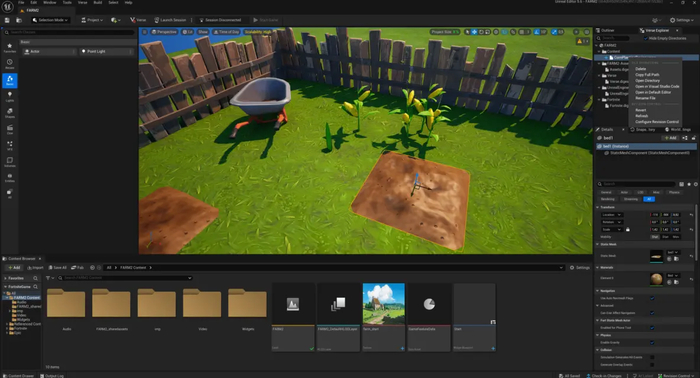700x378 pixels.
Task: Choose Open in Visual Studio Code from the context menu
Action: pyautogui.click(x=657, y=87)
